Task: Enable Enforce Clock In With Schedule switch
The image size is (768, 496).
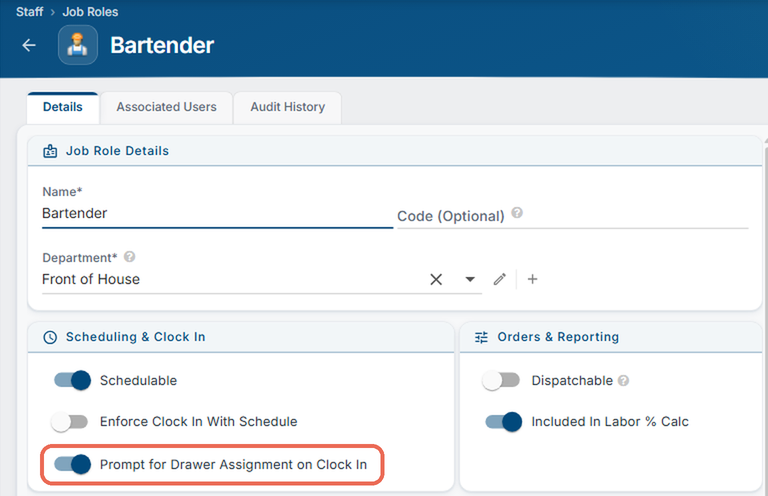Action: click(x=70, y=422)
